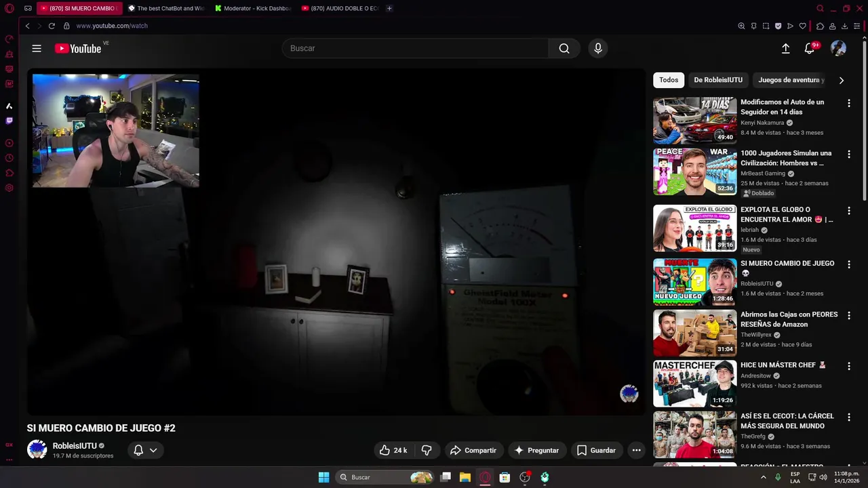The image size is (868, 488).
Task: Open options for EXPLOTA EL GLOBO video
Action: coord(848,211)
